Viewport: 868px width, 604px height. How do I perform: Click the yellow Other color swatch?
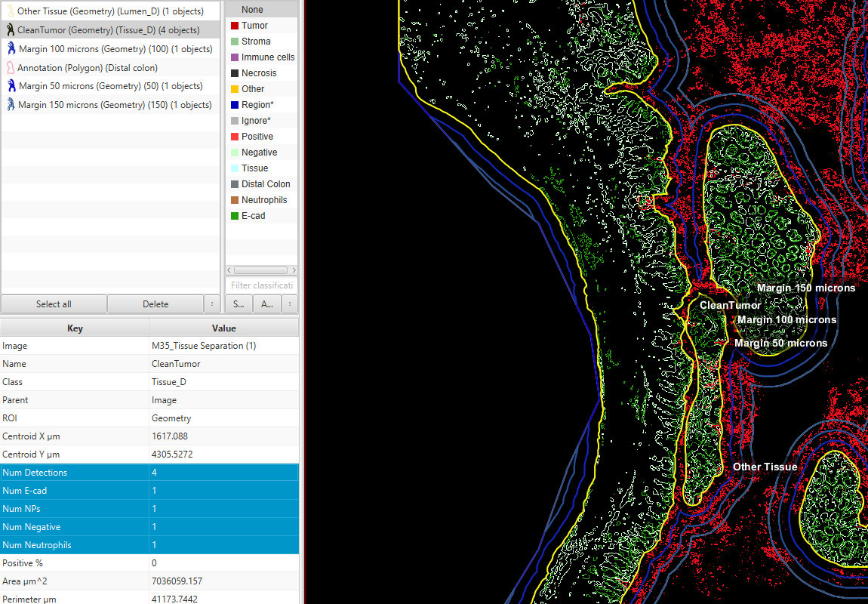tap(233, 88)
